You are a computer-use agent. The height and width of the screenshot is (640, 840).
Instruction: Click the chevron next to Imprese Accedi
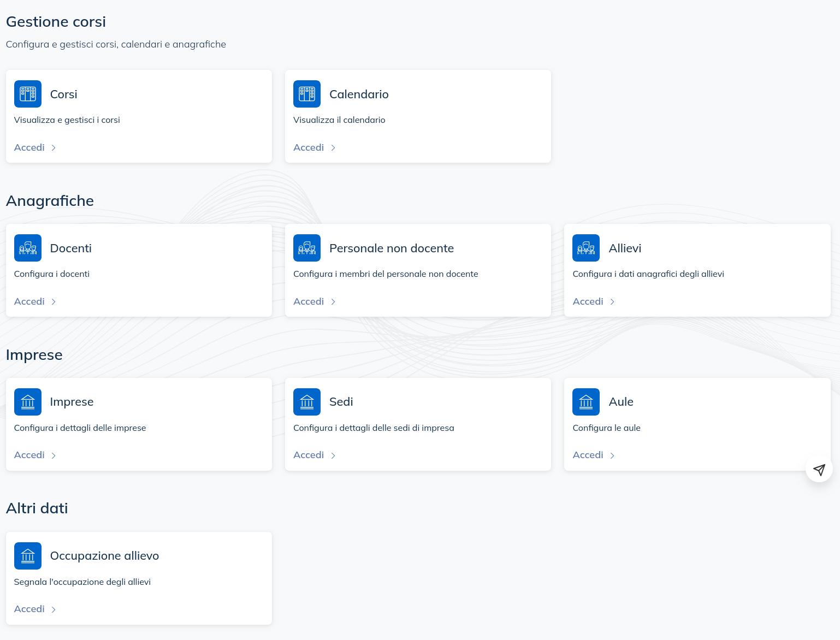click(54, 455)
